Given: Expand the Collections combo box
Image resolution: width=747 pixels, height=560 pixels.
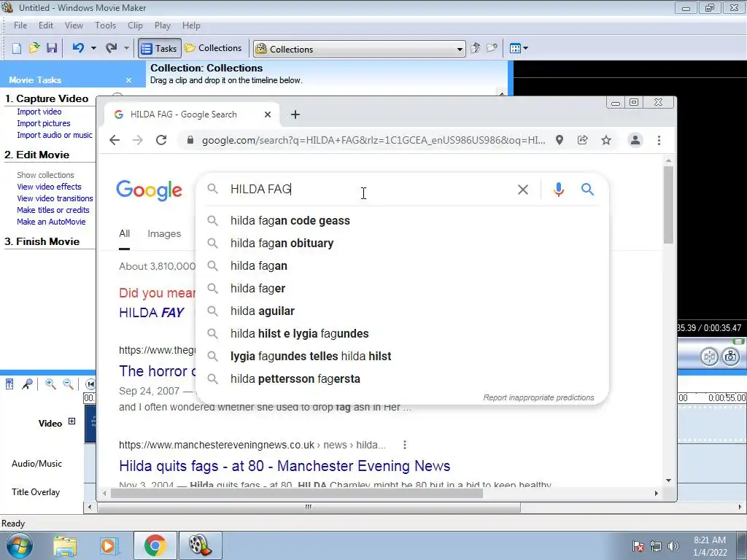Looking at the screenshot, I should click(x=460, y=49).
